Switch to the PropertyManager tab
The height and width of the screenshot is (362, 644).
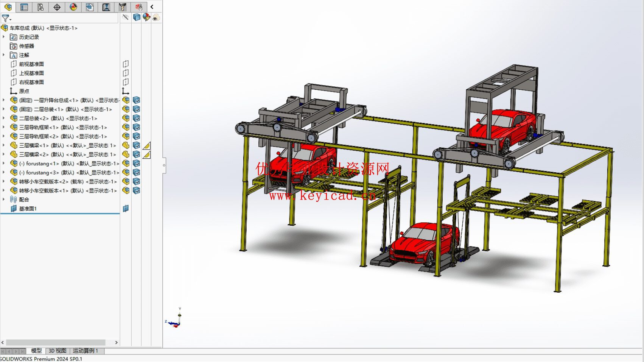pyautogui.click(x=24, y=7)
